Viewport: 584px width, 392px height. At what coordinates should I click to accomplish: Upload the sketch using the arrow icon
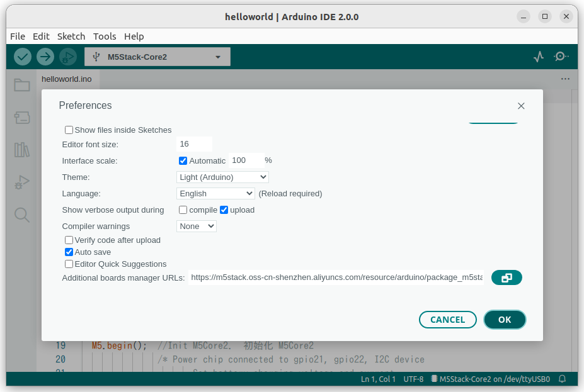coord(45,56)
